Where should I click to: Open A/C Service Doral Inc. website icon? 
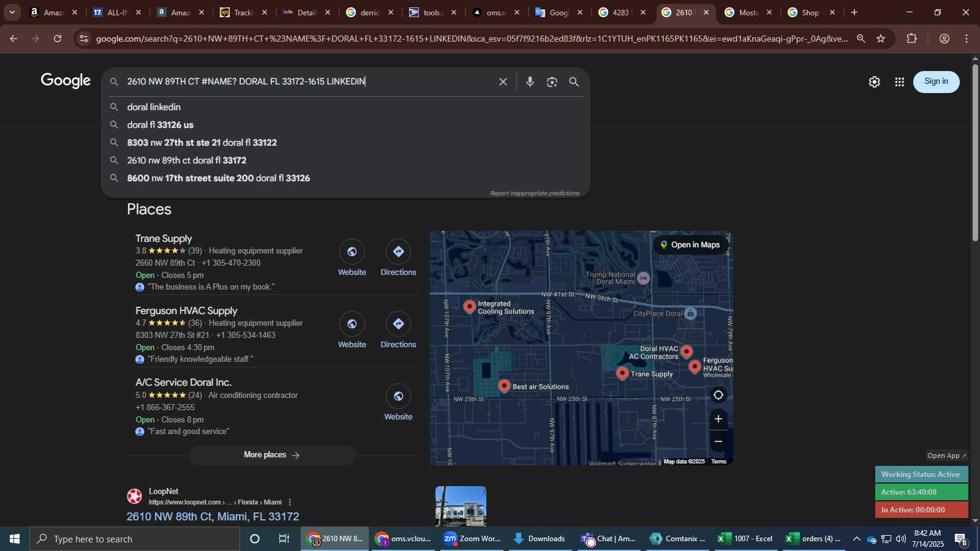click(x=398, y=396)
